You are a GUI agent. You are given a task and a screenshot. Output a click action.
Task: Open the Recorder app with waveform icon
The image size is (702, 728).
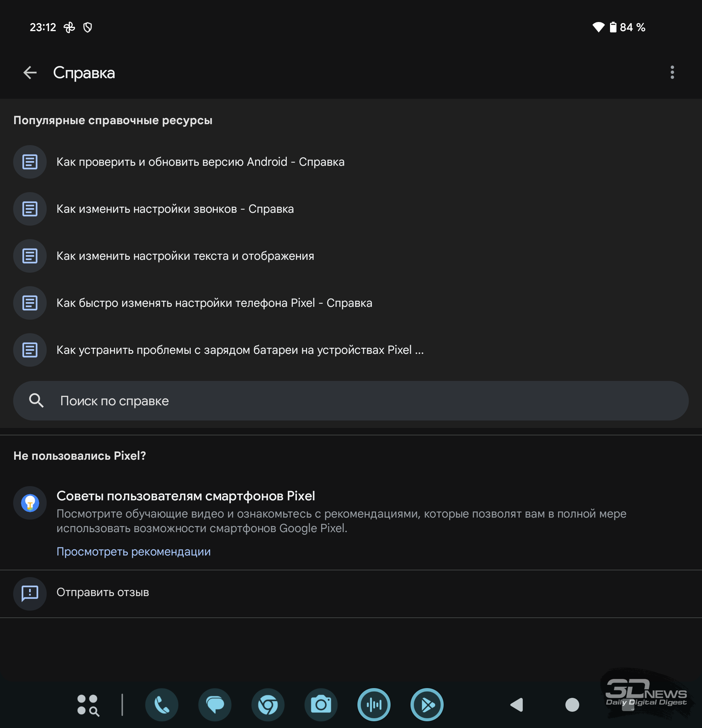(374, 705)
